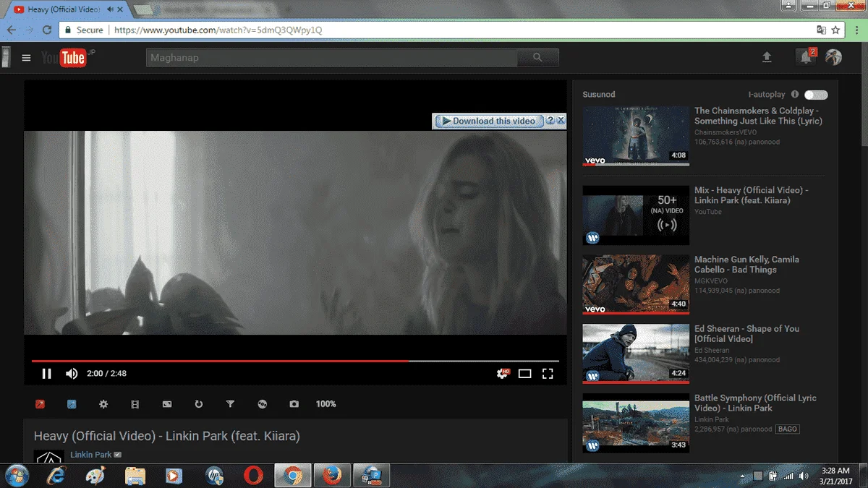Open the account avatar menu

pyautogui.click(x=834, y=57)
